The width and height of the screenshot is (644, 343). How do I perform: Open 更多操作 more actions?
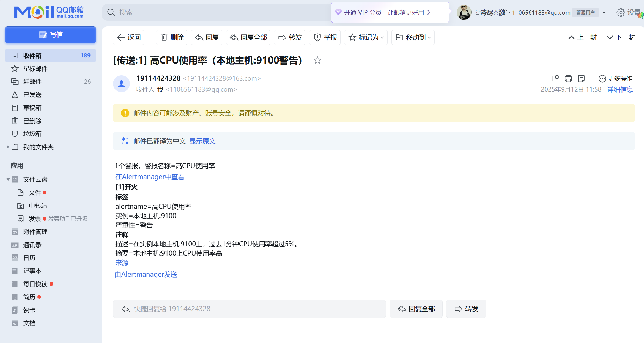coord(615,79)
